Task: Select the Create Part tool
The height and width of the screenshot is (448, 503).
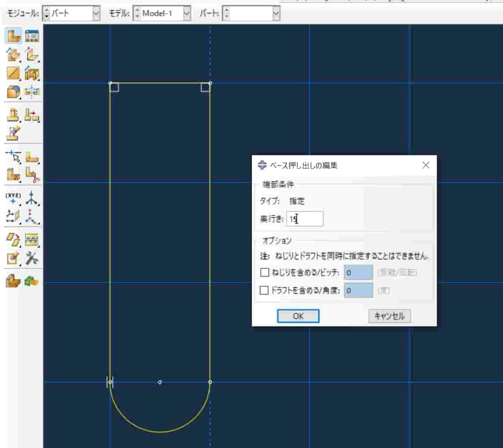Action: click(13, 36)
